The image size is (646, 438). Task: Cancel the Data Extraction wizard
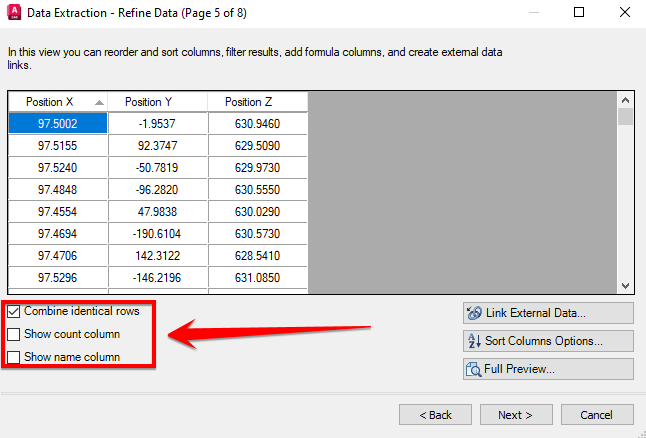click(597, 414)
